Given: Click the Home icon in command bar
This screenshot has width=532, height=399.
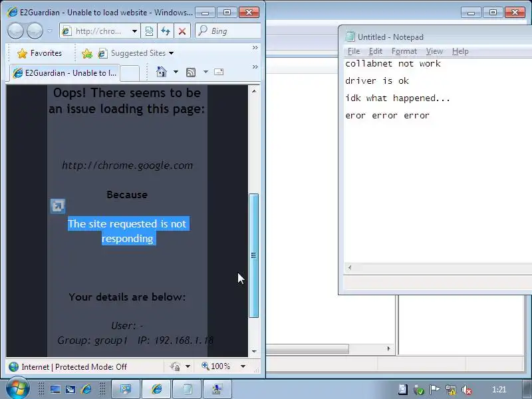Looking at the screenshot, I should click(162, 72).
